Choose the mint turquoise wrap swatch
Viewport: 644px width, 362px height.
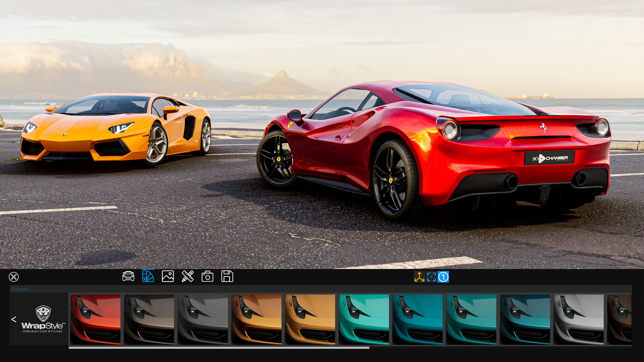(364, 319)
